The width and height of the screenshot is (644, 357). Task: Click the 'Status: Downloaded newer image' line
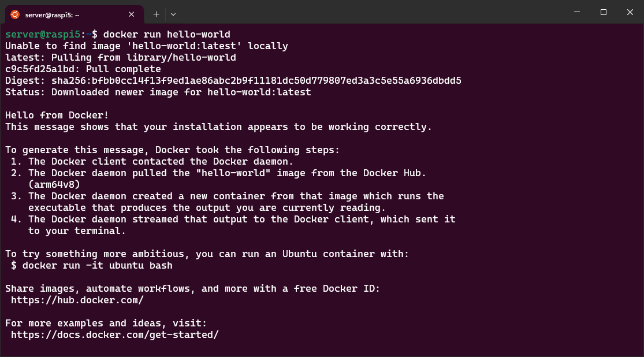(158, 92)
